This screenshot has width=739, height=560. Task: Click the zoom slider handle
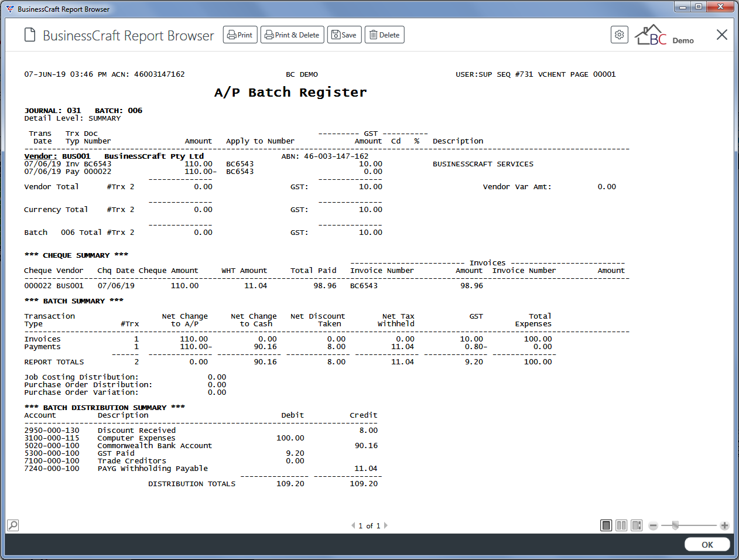click(675, 525)
